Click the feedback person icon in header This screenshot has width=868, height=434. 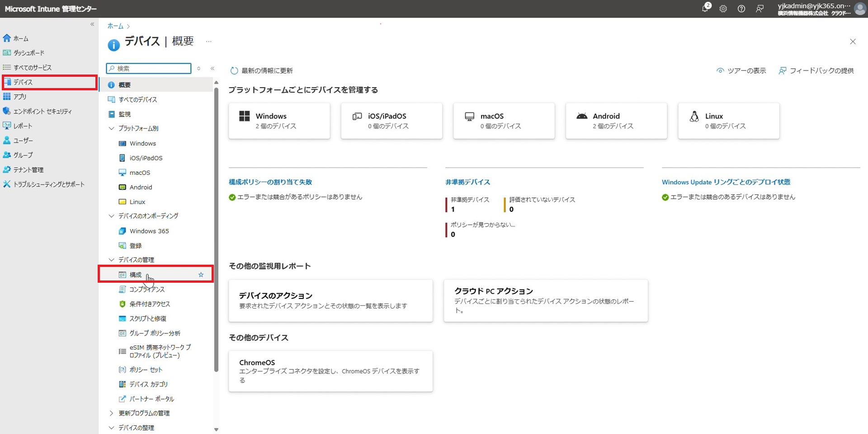point(760,9)
